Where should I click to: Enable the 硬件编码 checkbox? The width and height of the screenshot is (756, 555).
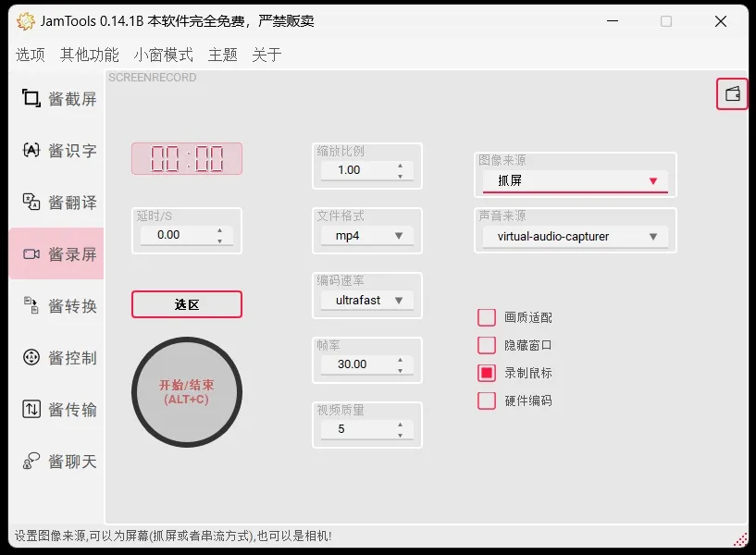point(487,401)
